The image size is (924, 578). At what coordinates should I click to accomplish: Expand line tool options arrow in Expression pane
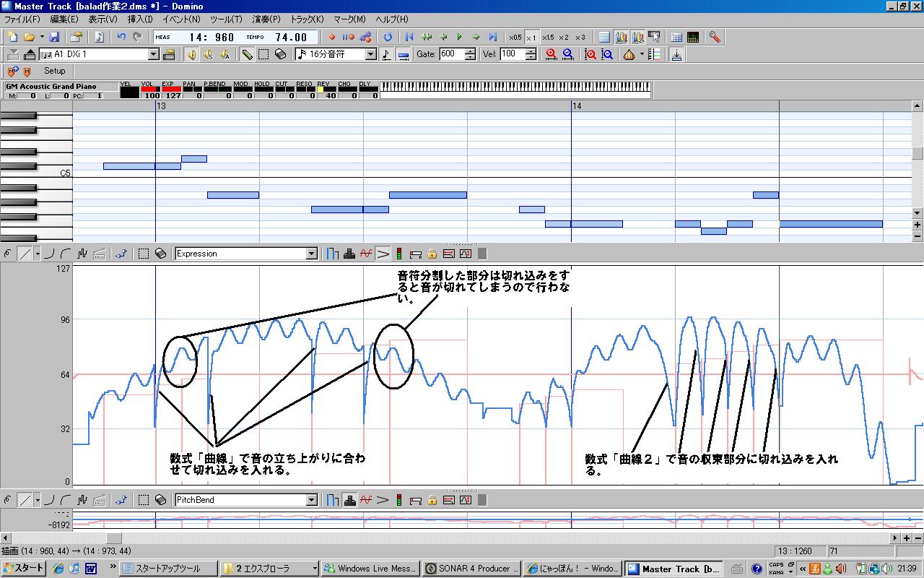36,254
